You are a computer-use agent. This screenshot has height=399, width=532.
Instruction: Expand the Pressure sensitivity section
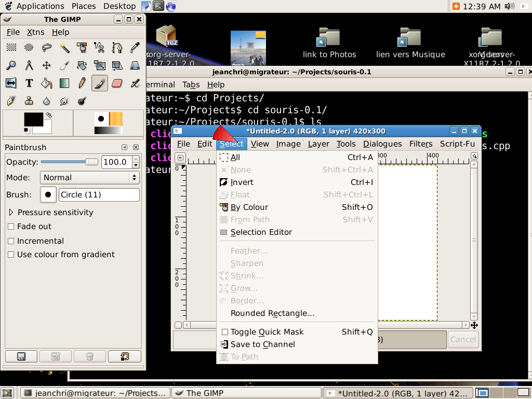point(11,212)
